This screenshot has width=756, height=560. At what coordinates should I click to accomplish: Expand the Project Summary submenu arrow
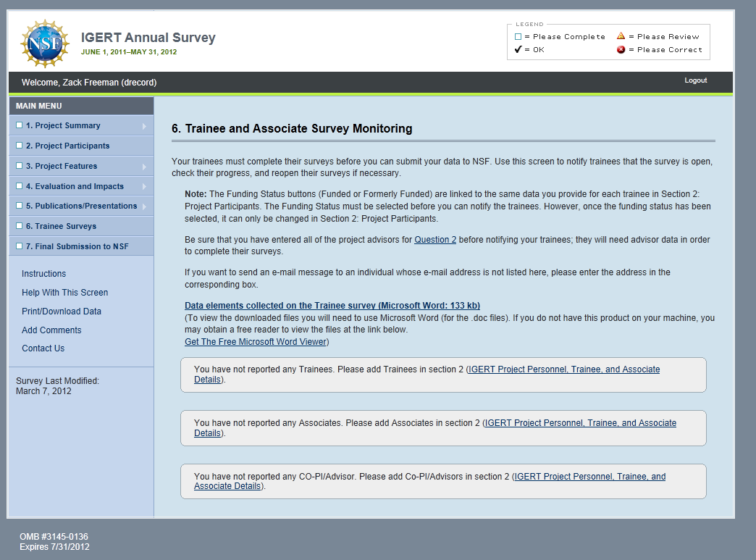pyautogui.click(x=144, y=126)
